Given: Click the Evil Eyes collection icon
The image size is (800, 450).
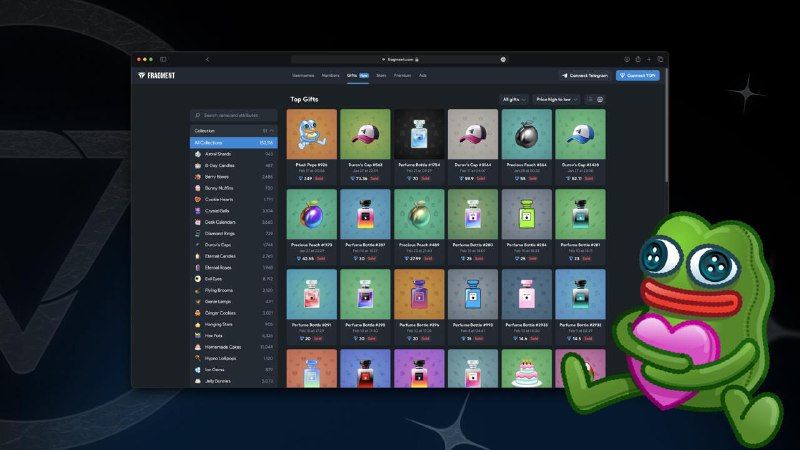Looking at the screenshot, I should 198,279.
